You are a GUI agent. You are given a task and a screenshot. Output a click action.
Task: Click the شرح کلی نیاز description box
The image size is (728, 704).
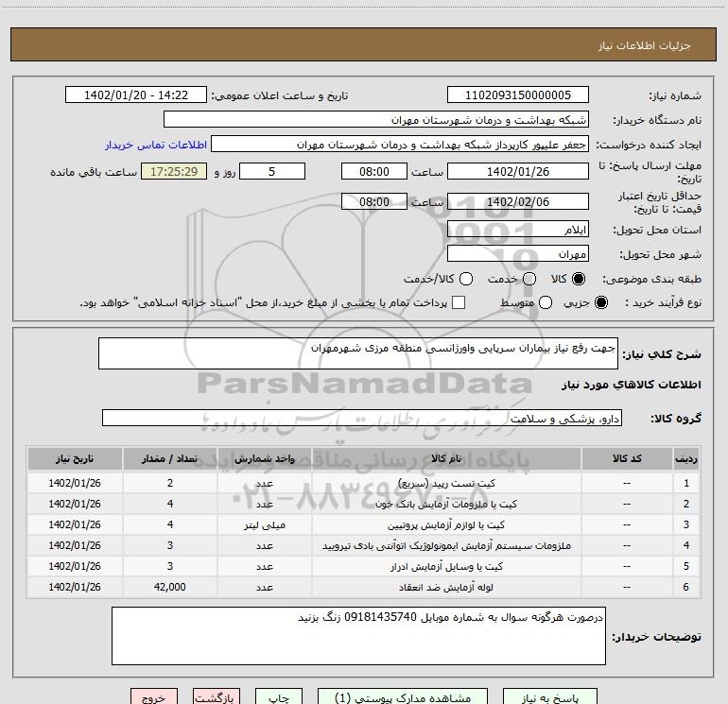358,353
